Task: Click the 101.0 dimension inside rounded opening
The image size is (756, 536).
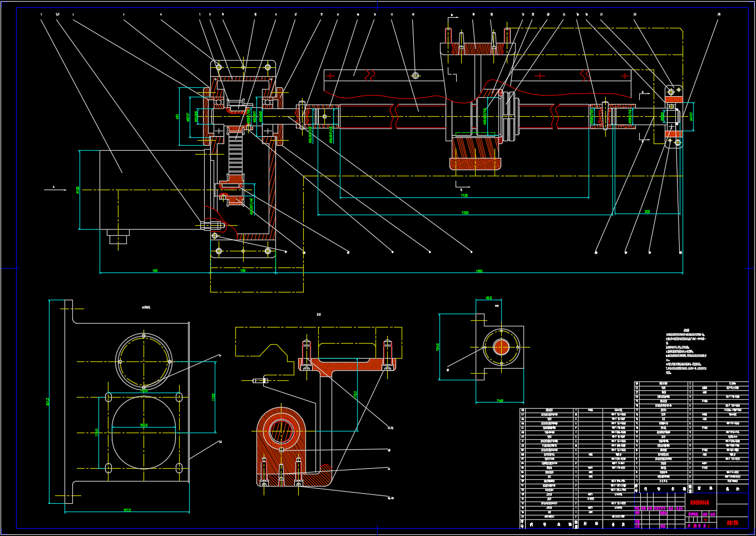Action: pyautogui.click(x=144, y=425)
